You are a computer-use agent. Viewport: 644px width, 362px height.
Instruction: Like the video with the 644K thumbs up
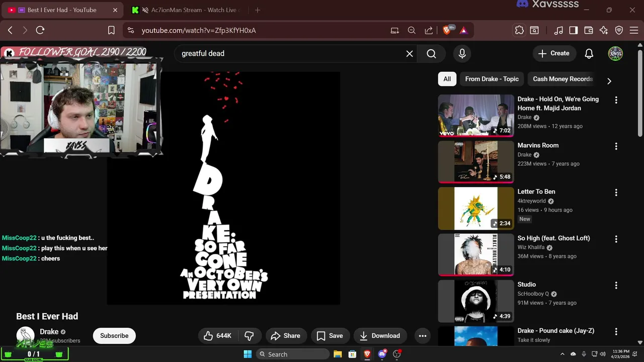[x=218, y=336]
